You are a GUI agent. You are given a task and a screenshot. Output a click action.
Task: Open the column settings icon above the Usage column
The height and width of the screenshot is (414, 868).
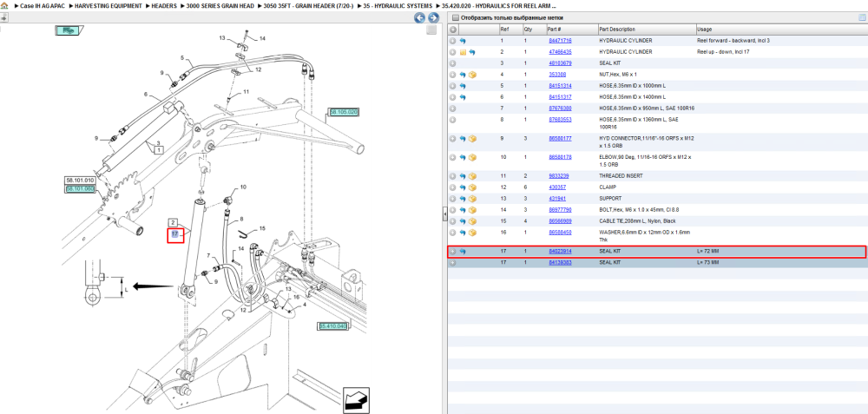(861, 17)
